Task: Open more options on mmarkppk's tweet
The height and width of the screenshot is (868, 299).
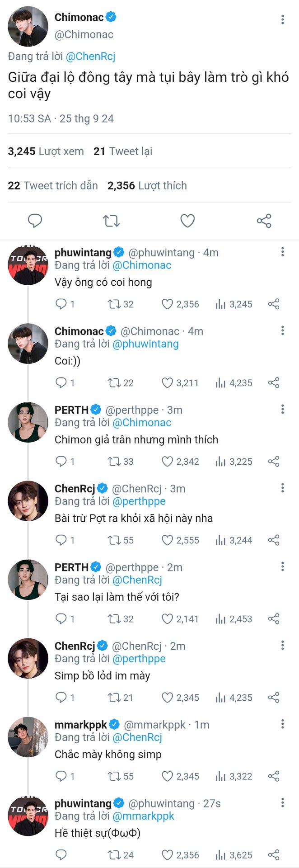Action: click(x=282, y=724)
